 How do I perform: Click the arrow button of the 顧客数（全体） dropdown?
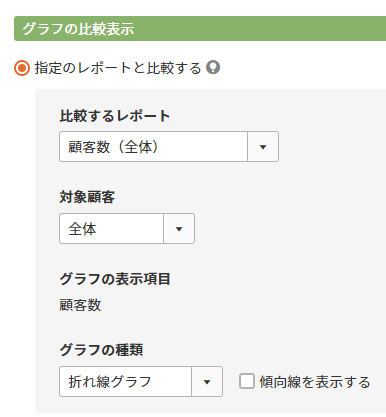[263, 147]
